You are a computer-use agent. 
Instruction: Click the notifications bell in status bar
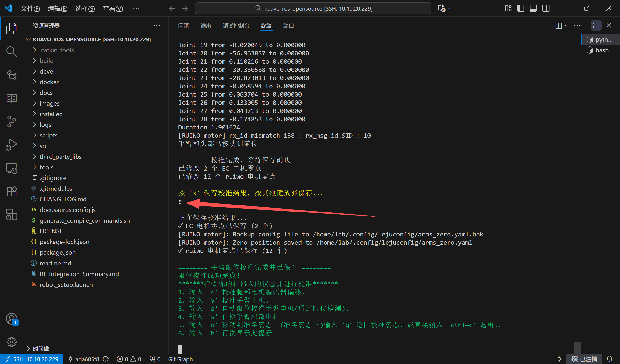point(609,359)
